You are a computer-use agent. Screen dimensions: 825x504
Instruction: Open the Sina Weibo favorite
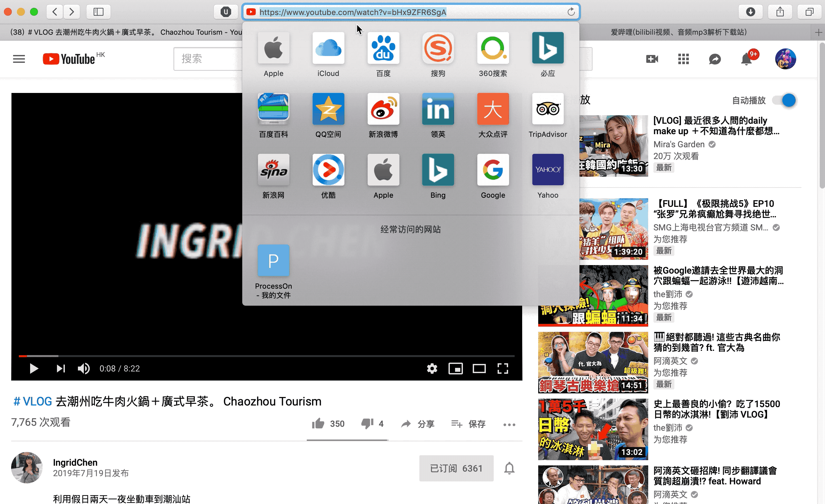click(383, 109)
